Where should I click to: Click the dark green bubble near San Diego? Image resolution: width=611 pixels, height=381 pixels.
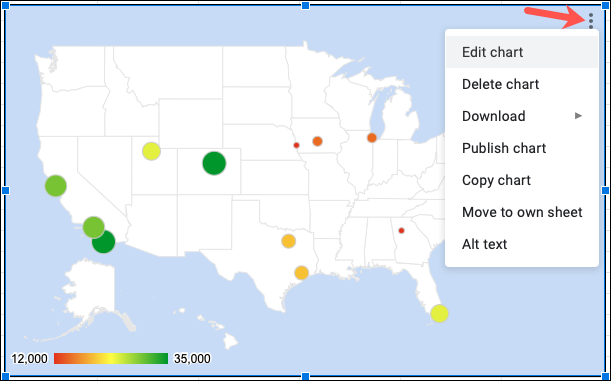(104, 242)
